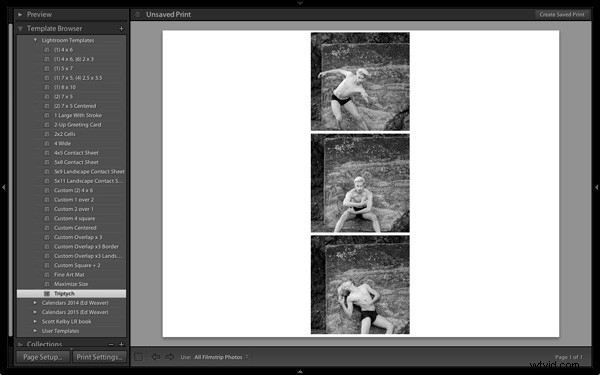Click the icon left of Unsaved Print
Image resolution: width=600 pixels, height=375 pixels.
pos(137,15)
